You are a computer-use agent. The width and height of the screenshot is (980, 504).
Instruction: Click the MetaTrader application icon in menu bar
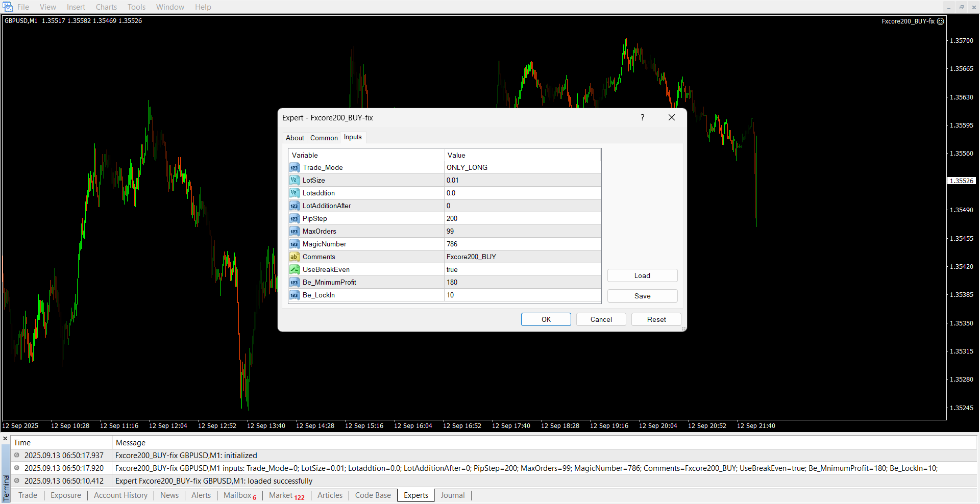8,7
